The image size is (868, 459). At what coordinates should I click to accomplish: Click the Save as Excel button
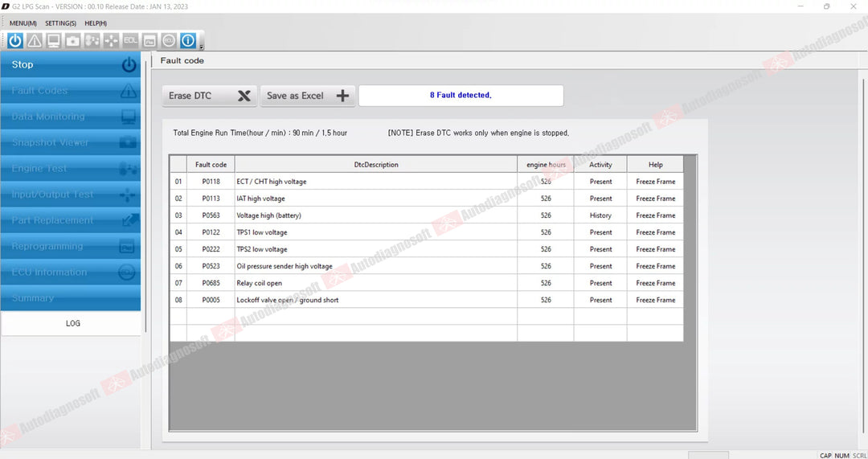click(x=308, y=96)
